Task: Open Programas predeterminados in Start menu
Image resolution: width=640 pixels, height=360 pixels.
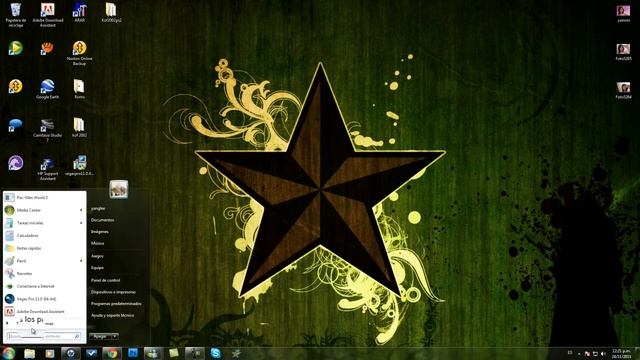Action: click(116, 304)
